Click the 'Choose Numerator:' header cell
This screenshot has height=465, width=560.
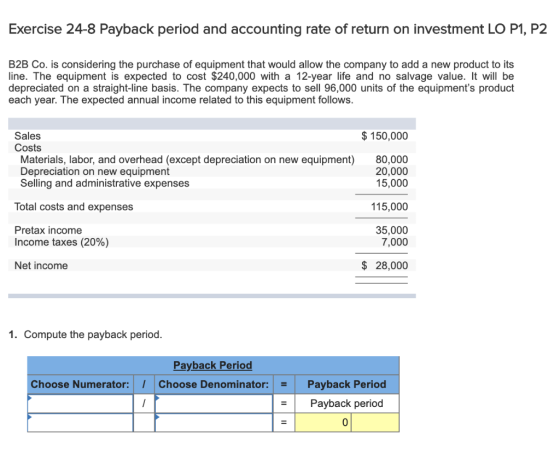click(80, 384)
